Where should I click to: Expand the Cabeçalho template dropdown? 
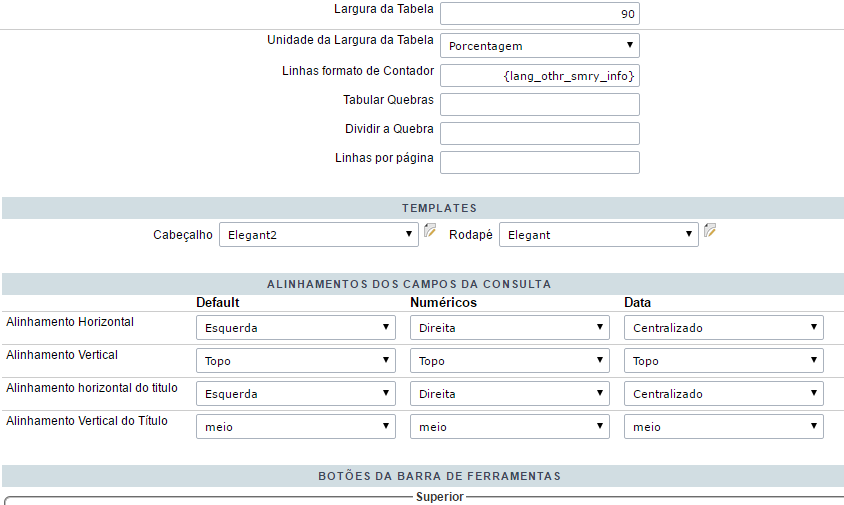(x=318, y=234)
